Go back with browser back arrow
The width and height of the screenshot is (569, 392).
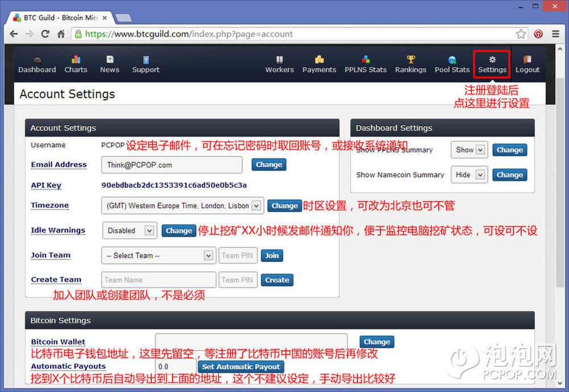point(14,34)
